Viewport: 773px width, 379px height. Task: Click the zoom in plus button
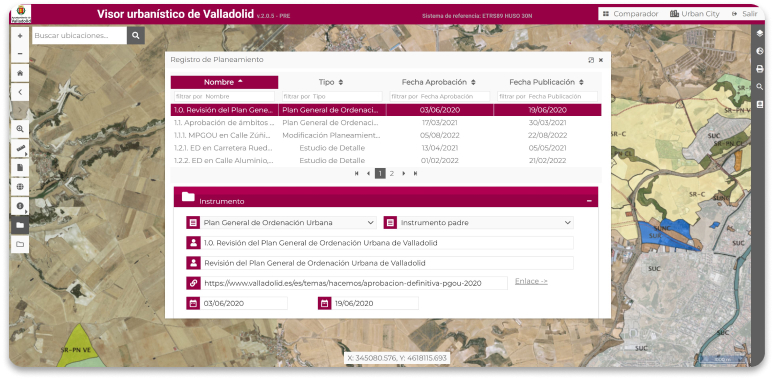[x=20, y=36]
